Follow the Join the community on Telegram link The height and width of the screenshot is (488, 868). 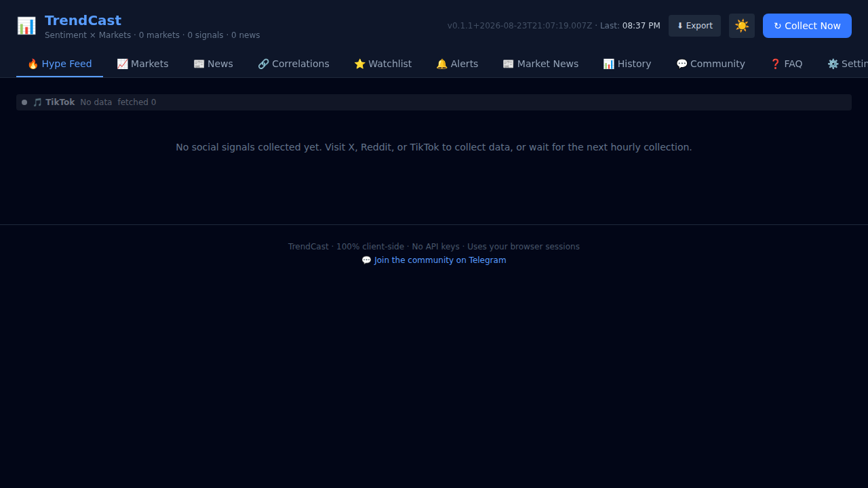point(434,260)
